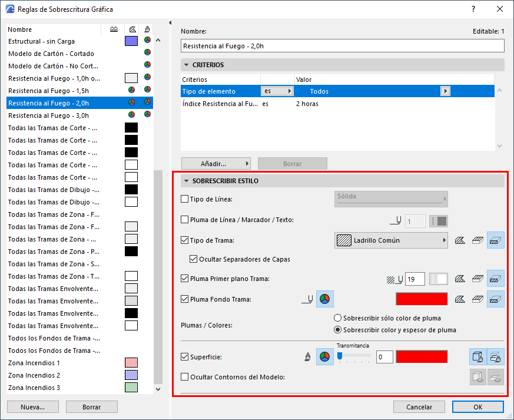Select rule 'Resistencia al Fuego - 3,0h'
The image size is (514, 420).
[x=79, y=115]
